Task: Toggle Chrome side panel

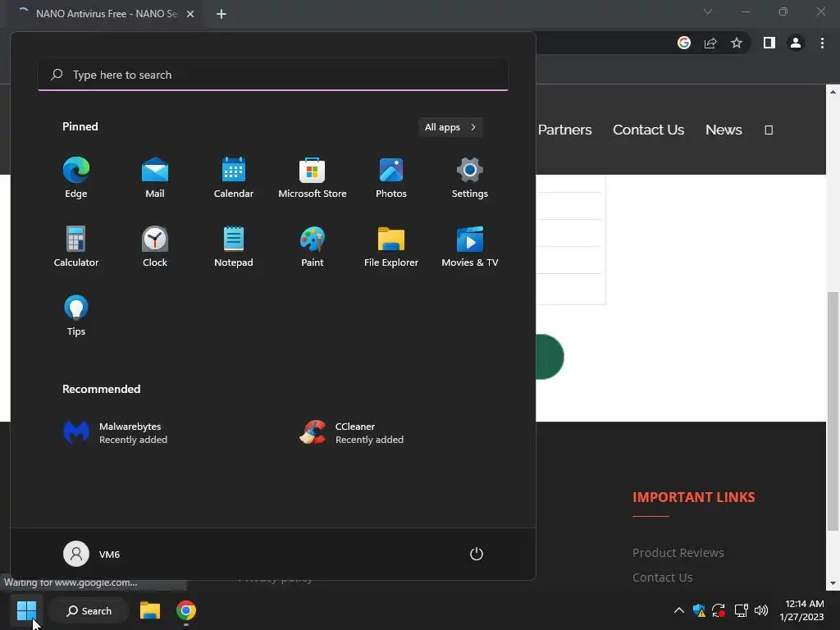Action: 769,43
